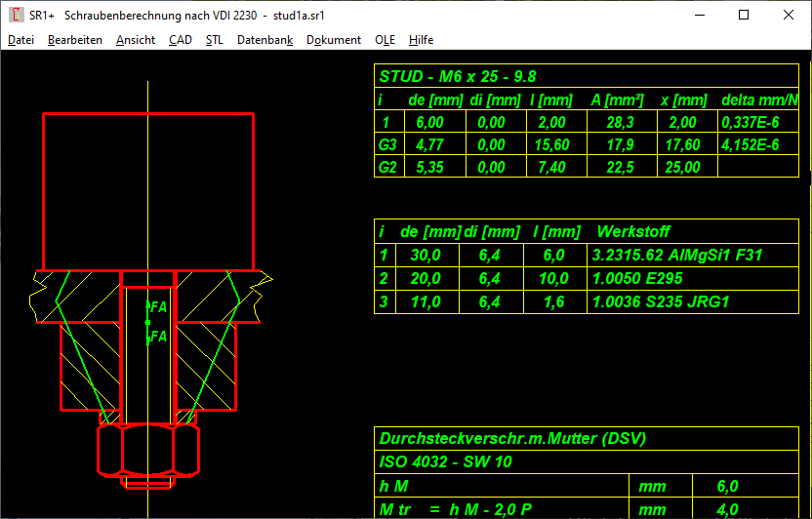This screenshot has height=519, width=812.
Task: Close the SR1+ window
Action: 789,15
